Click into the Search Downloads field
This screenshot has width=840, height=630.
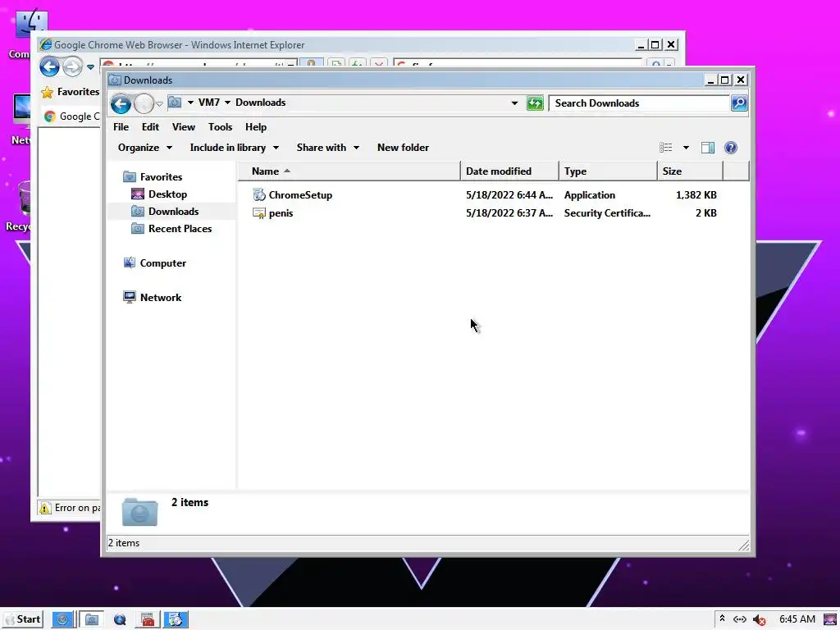pos(640,103)
